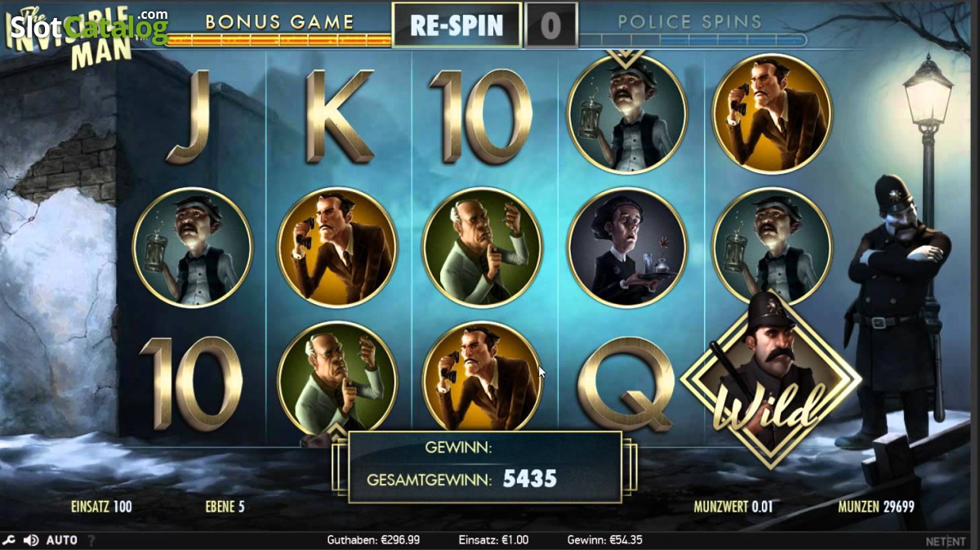This screenshot has width=980, height=550.
Task: Open the question mark help icon
Action: coord(91,540)
